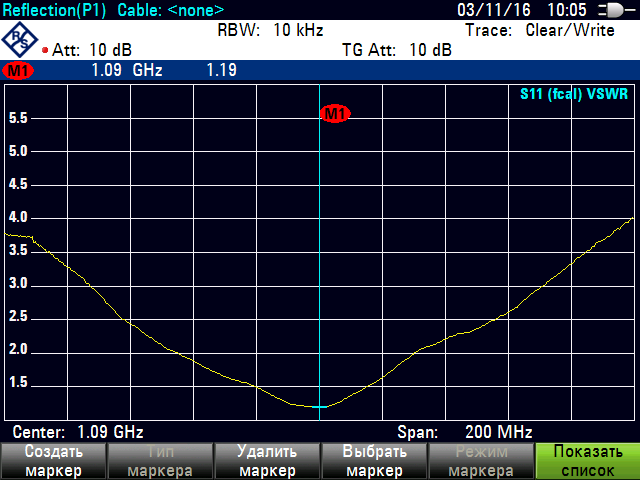Click the Trace Clear/Write mode label

pyautogui.click(x=539, y=30)
